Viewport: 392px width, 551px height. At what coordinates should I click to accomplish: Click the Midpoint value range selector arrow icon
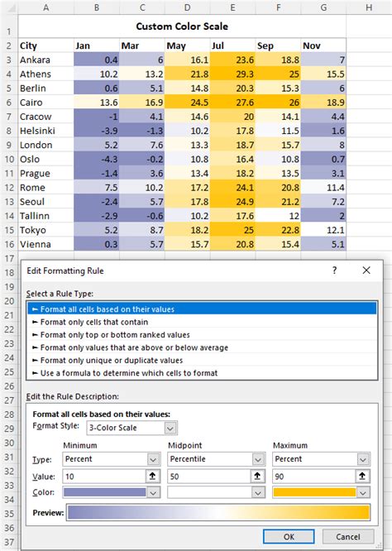(x=257, y=477)
